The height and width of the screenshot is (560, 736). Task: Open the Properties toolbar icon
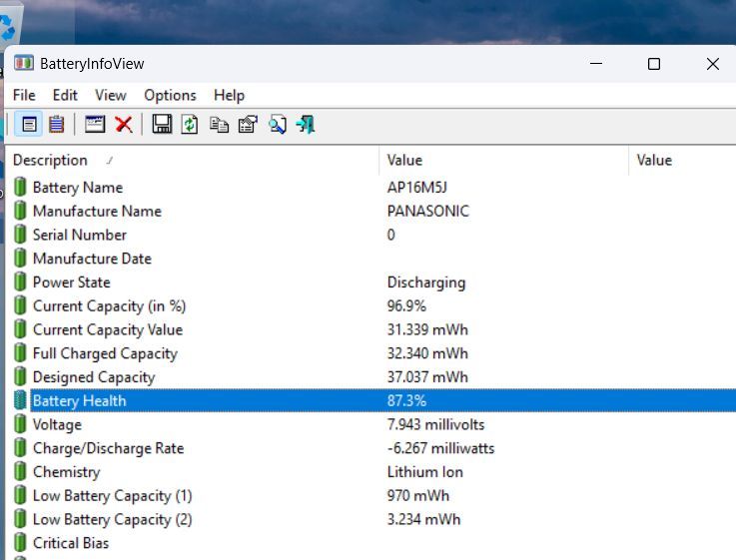248,125
